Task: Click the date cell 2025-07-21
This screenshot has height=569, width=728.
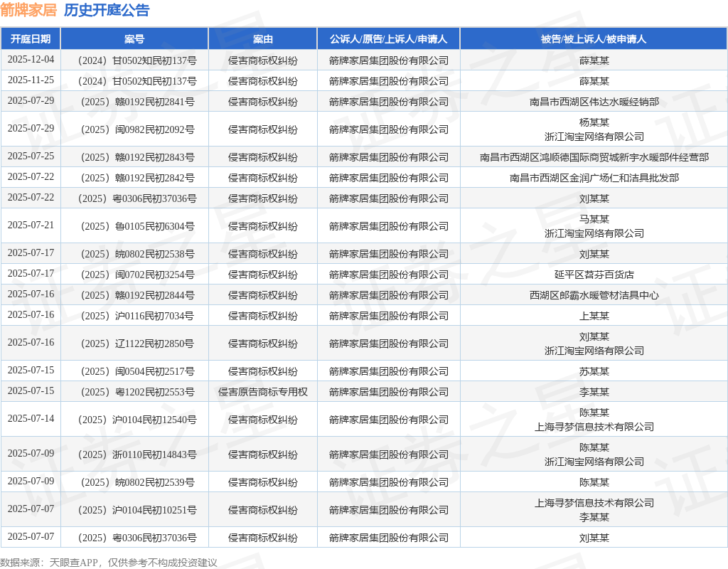Action: click(x=31, y=225)
